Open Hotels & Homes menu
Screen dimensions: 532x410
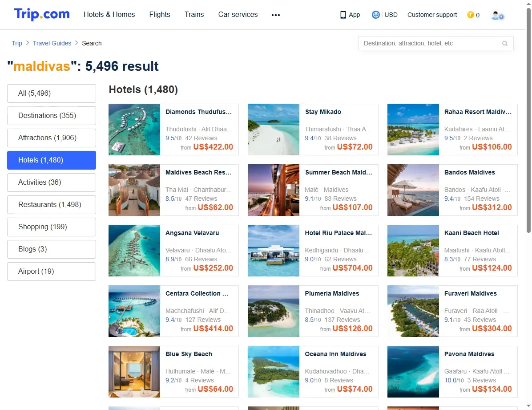tap(109, 14)
